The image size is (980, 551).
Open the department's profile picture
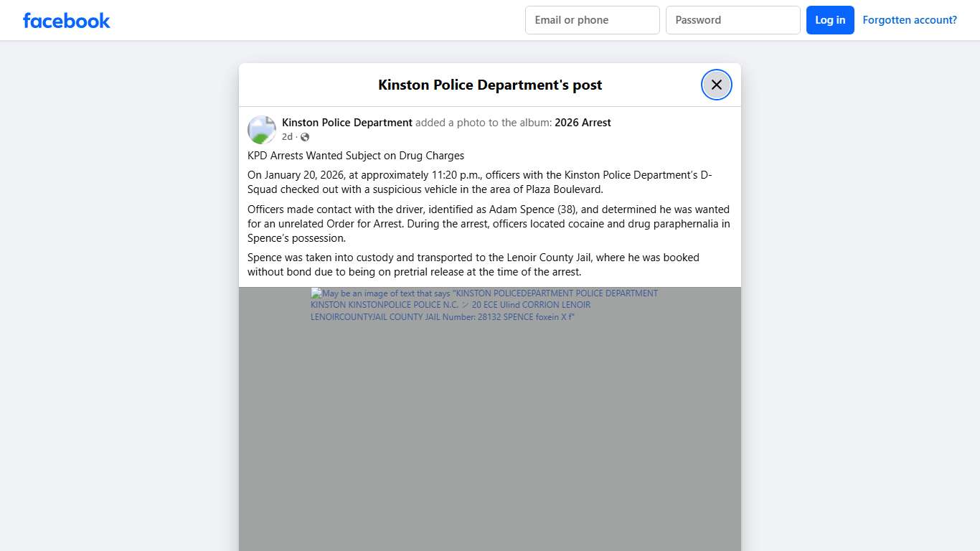point(262,130)
